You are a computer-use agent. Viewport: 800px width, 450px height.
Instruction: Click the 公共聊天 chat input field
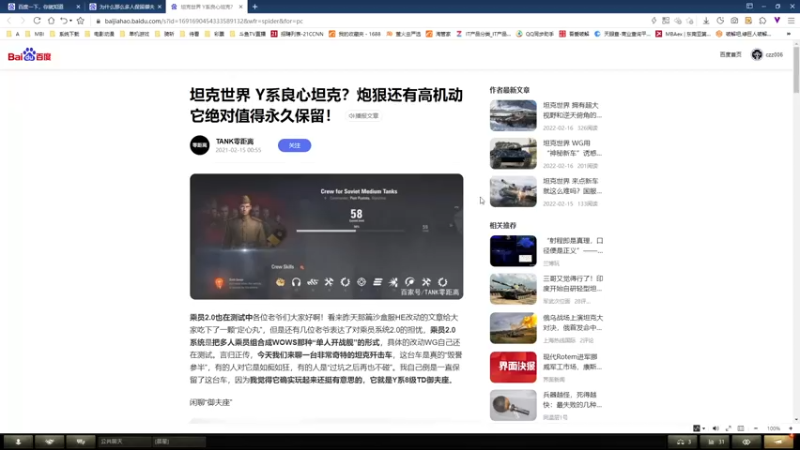[124, 441]
